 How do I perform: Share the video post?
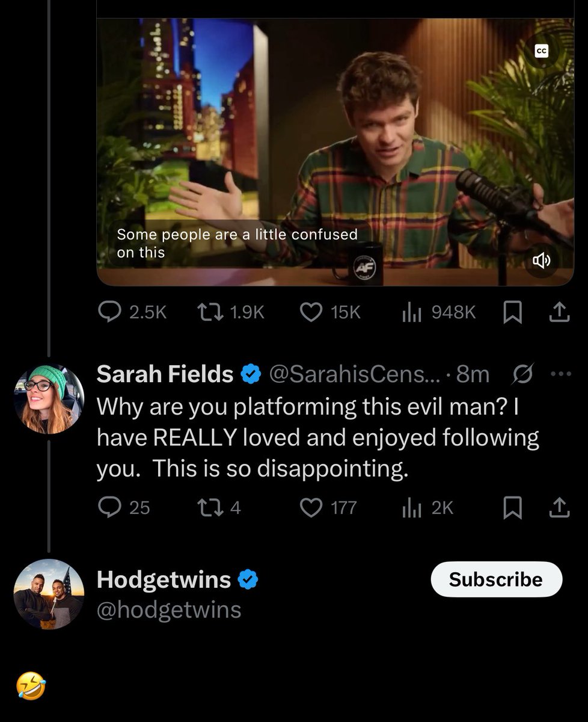[559, 312]
